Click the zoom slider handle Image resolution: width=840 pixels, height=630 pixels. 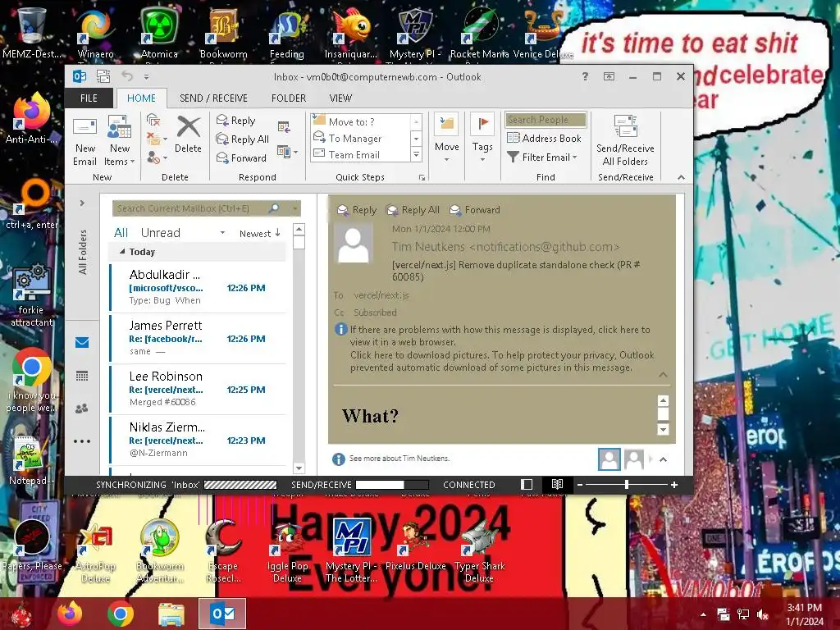[x=626, y=484]
